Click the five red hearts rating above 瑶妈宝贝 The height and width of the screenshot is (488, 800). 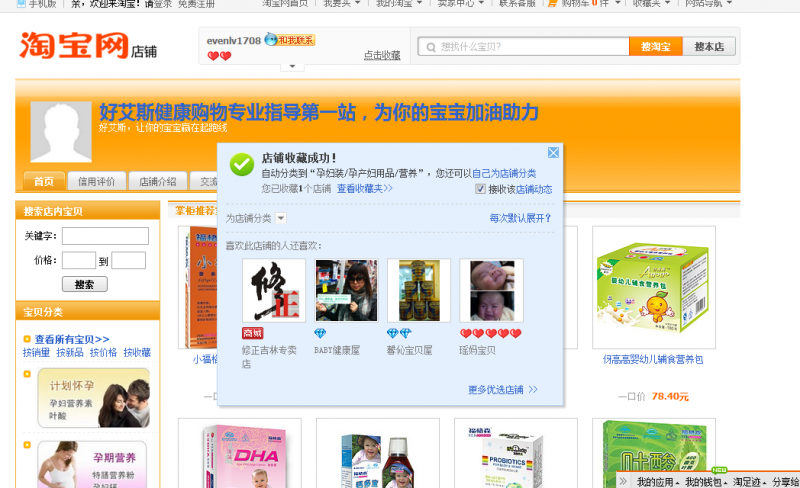pyautogui.click(x=490, y=333)
